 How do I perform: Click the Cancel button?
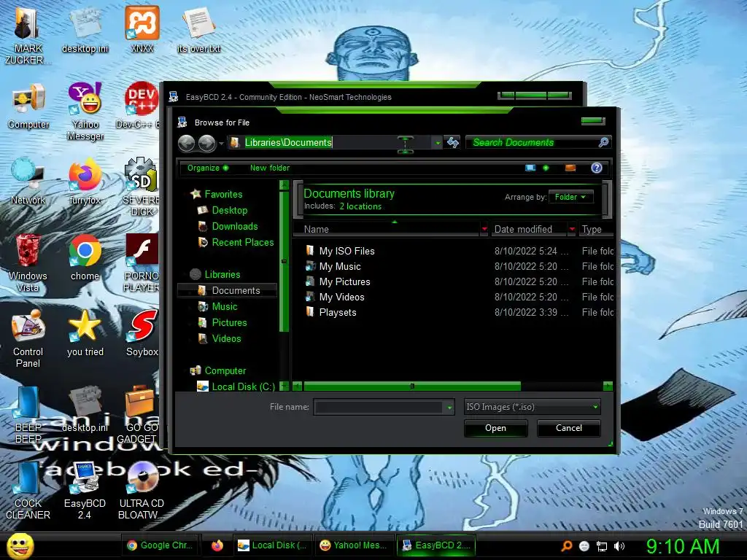[x=569, y=428]
